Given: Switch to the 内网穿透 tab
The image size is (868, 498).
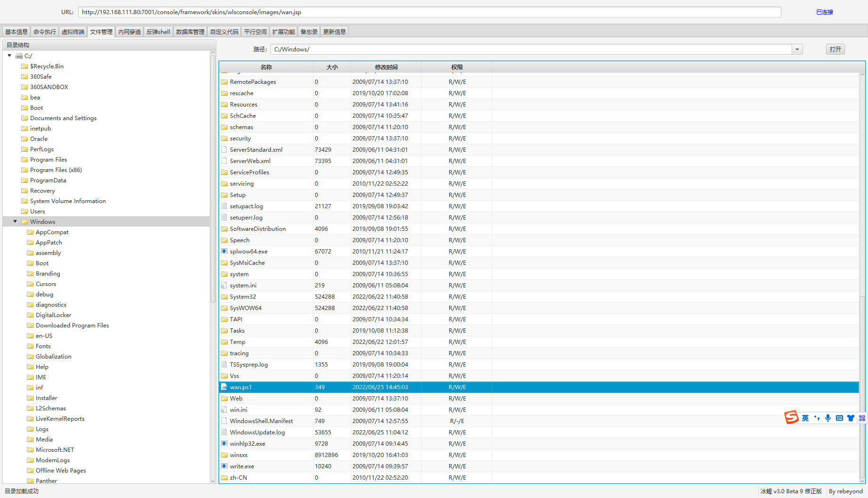Looking at the screenshot, I should (x=130, y=32).
